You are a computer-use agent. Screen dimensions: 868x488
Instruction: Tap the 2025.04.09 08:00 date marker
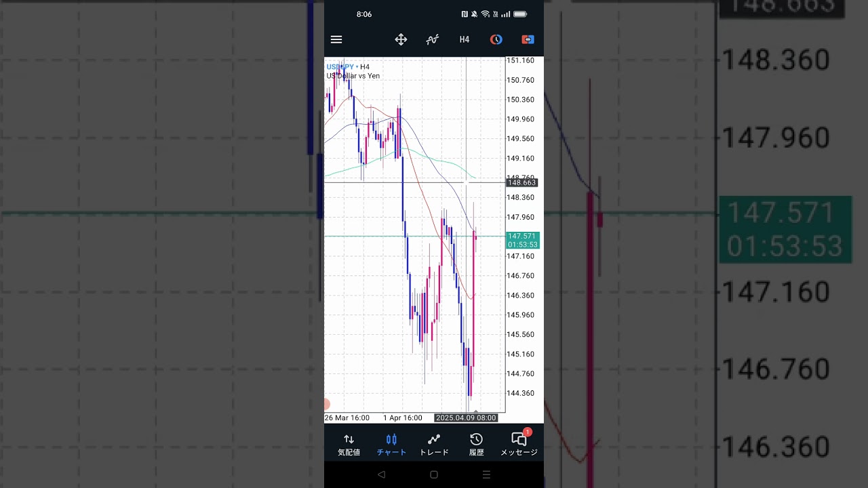(x=466, y=418)
